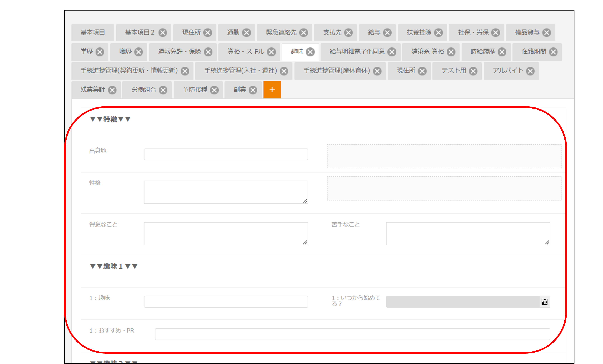Click the ▼▼特徴▼▼ section heading

pos(110,119)
